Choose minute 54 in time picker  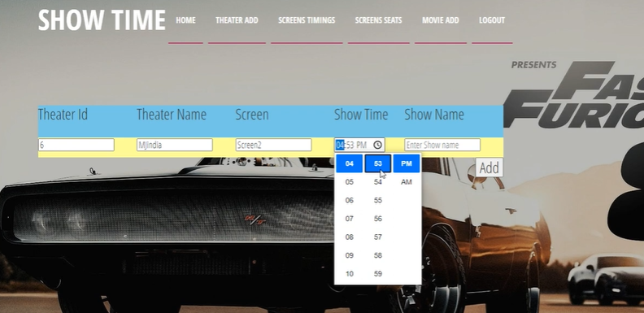coord(378,182)
